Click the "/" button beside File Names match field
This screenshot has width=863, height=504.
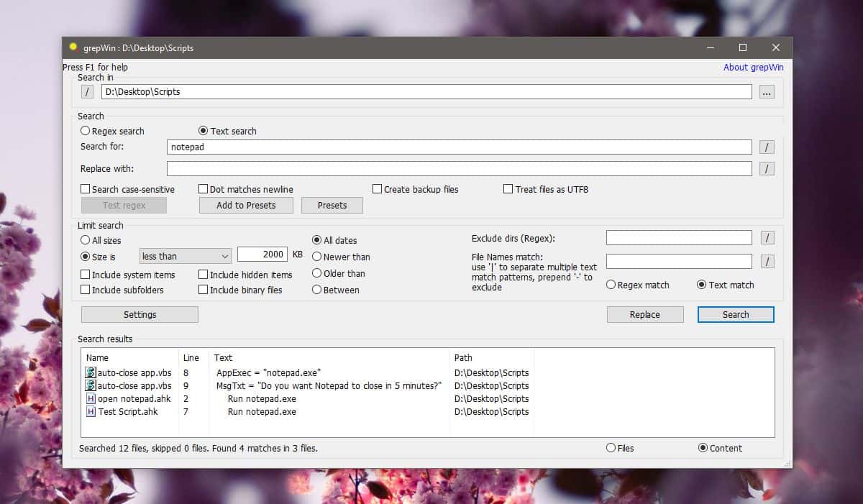pyautogui.click(x=767, y=261)
